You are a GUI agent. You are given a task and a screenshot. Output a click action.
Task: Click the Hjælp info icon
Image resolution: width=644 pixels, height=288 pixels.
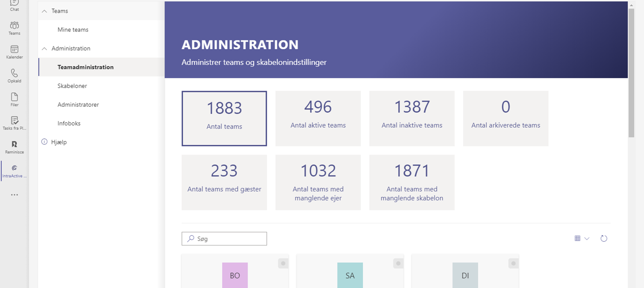click(44, 142)
